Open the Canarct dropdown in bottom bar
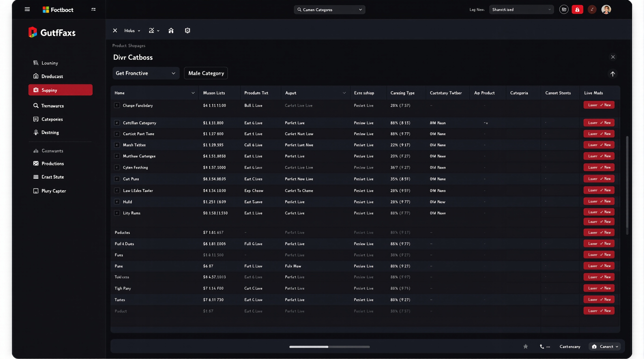Viewport: 644px width, 359px height. (604, 346)
